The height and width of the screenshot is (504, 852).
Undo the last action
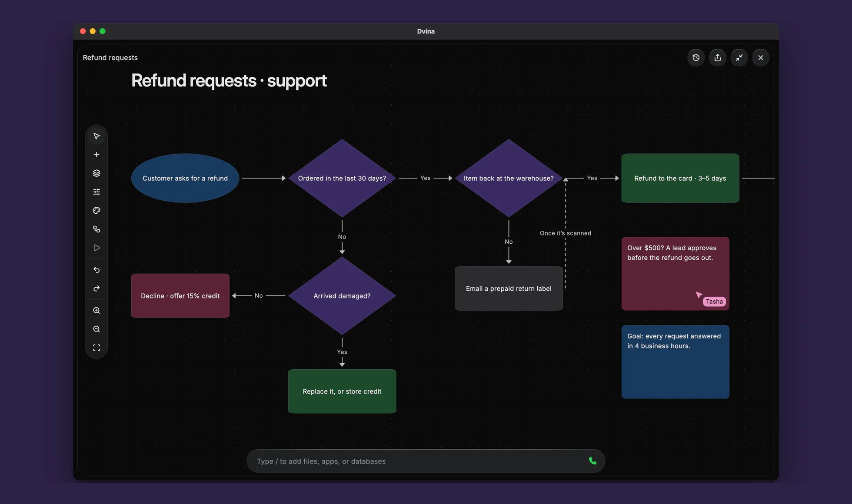point(97,270)
